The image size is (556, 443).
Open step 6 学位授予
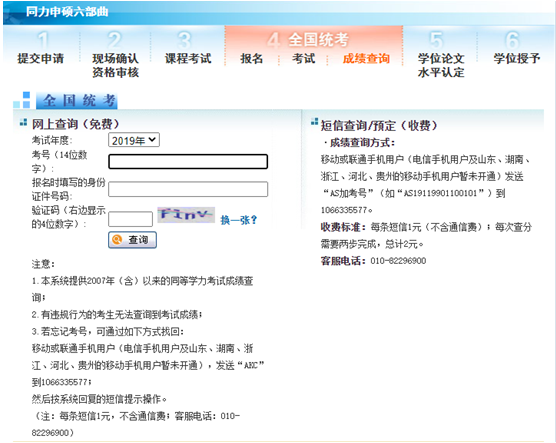click(x=517, y=58)
